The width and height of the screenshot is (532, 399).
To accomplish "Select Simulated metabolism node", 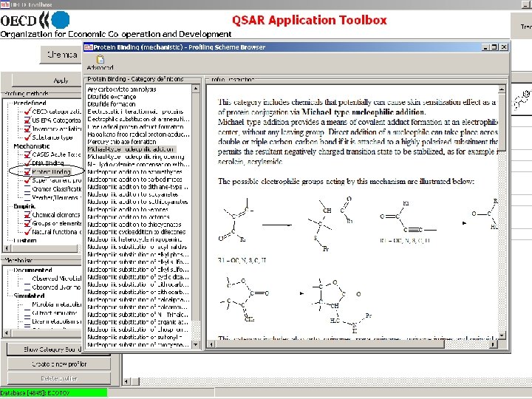I will 29,296.
